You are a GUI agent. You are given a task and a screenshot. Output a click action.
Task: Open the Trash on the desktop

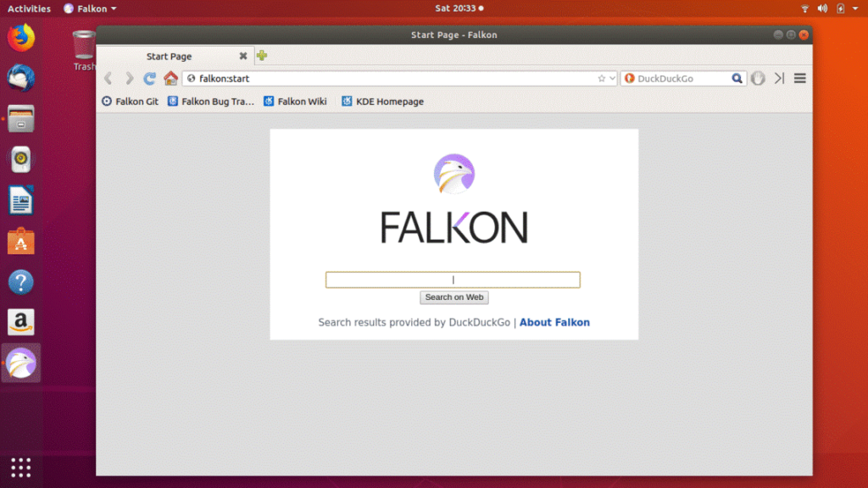point(84,51)
